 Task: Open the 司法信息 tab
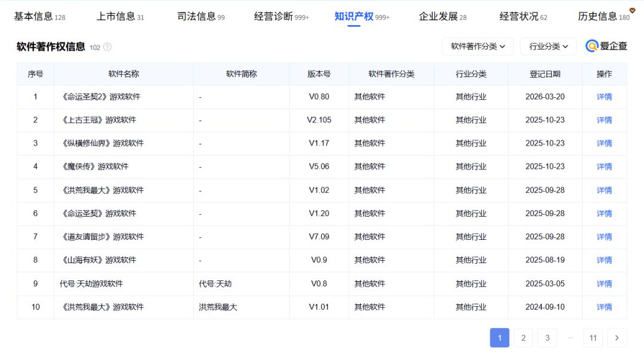pyautogui.click(x=201, y=17)
